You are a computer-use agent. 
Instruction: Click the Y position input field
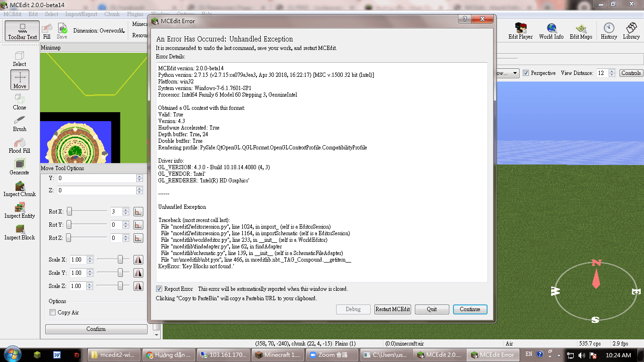pos(97,178)
